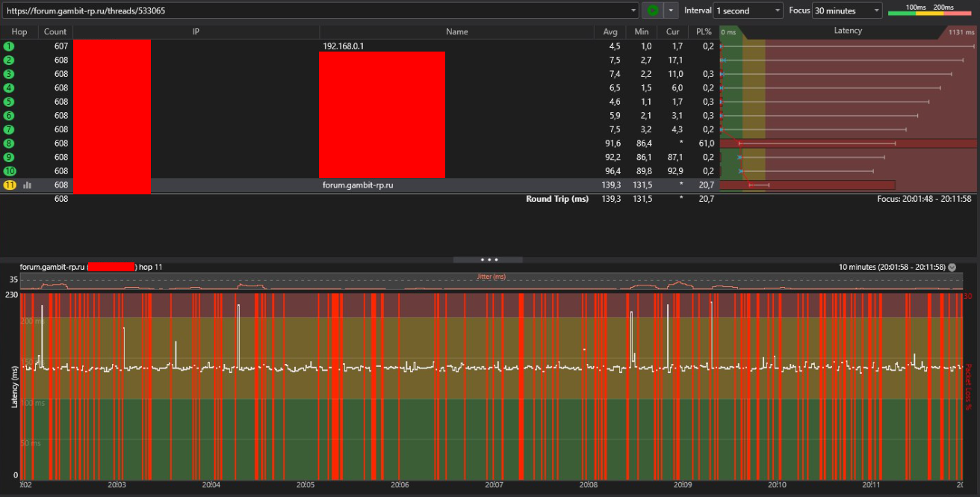Click the Latency graph column header
Screen dimensions: 980x497
pyautogui.click(x=848, y=31)
